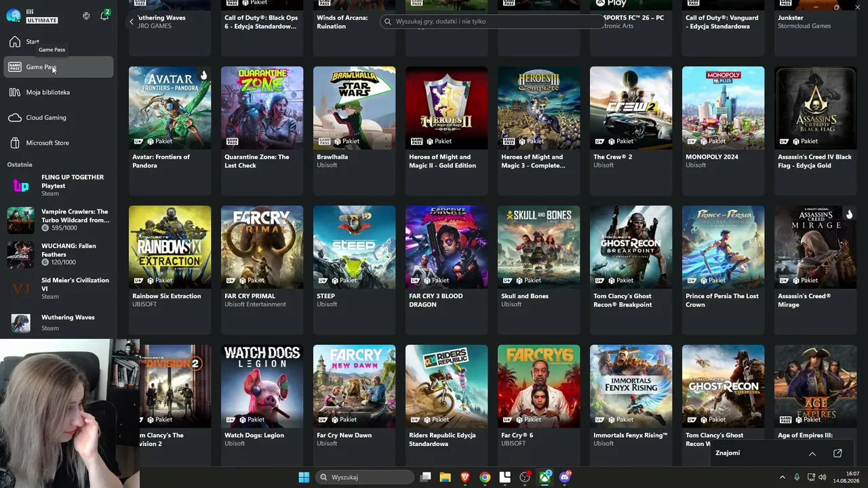Open the FAR CRY 3 BLOOD DRAGON cover
This screenshot has height=488, width=868.
(446, 247)
